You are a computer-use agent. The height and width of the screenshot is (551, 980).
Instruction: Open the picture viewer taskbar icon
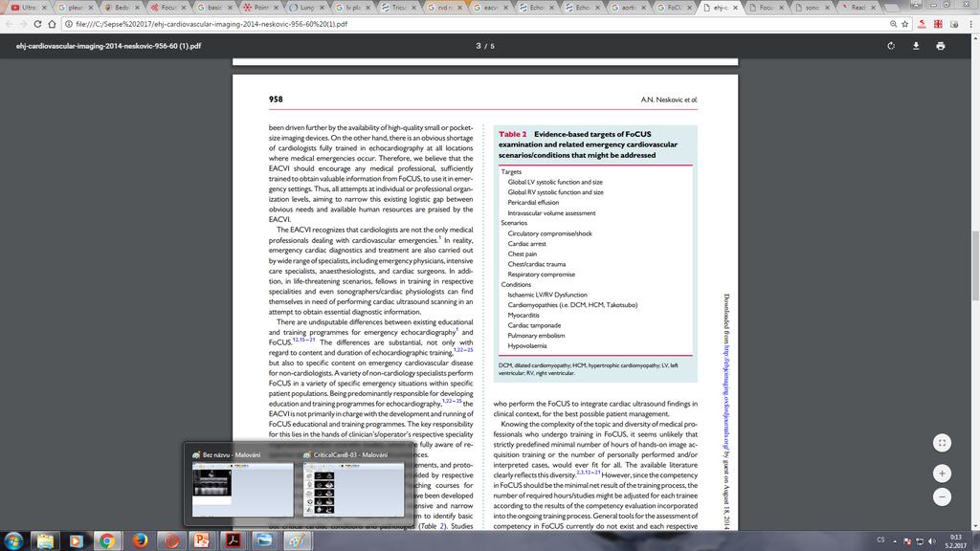264,540
